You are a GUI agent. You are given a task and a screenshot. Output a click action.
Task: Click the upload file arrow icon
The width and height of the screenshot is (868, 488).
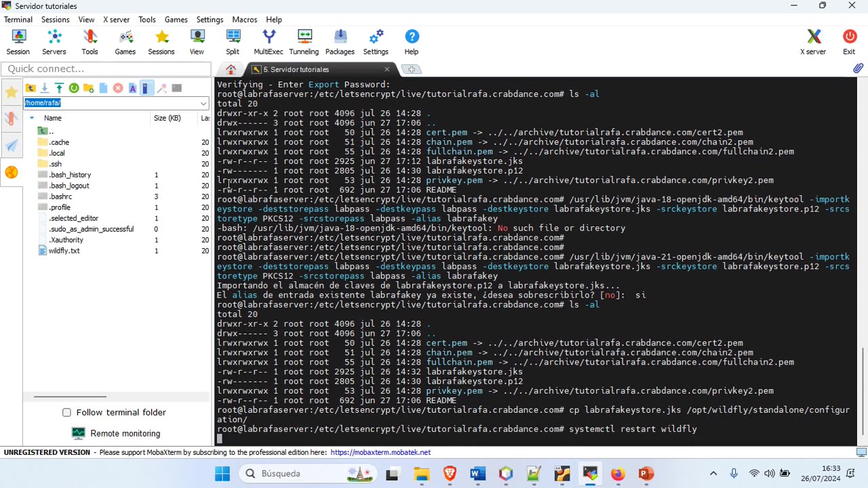[x=59, y=88]
